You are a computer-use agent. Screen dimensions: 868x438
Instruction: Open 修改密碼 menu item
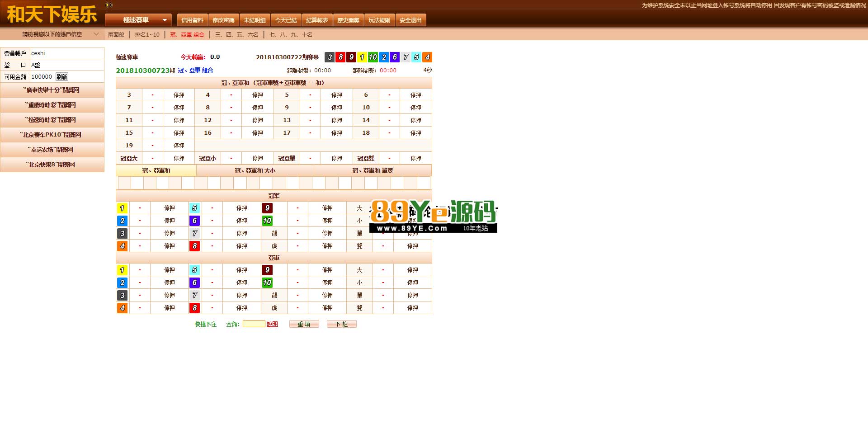[x=223, y=20]
